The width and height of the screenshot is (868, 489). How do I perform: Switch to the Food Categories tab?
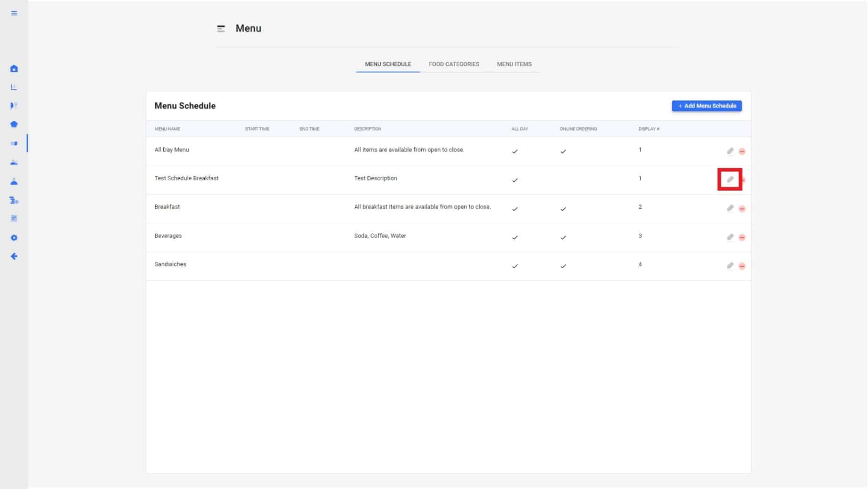454,64
